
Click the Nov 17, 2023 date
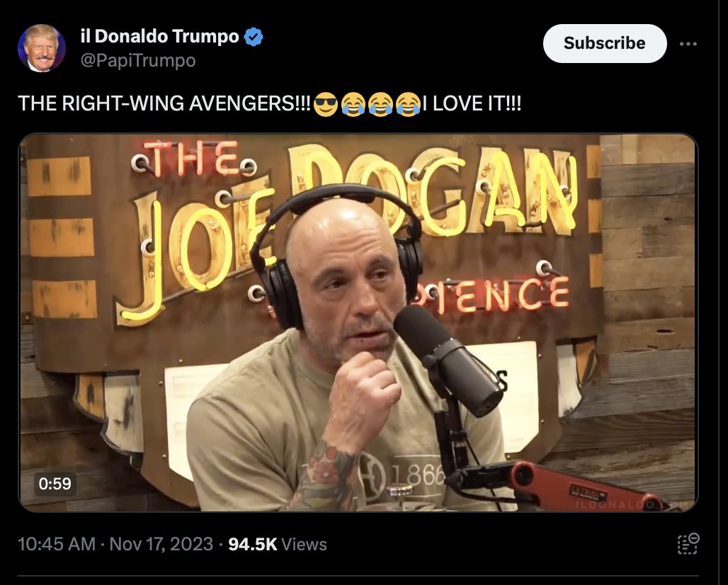pyautogui.click(x=161, y=544)
